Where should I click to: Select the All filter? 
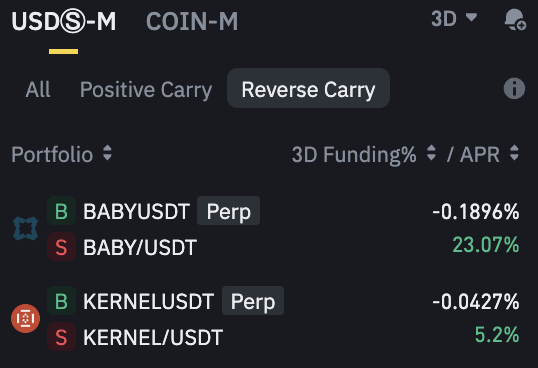click(38, 89)
